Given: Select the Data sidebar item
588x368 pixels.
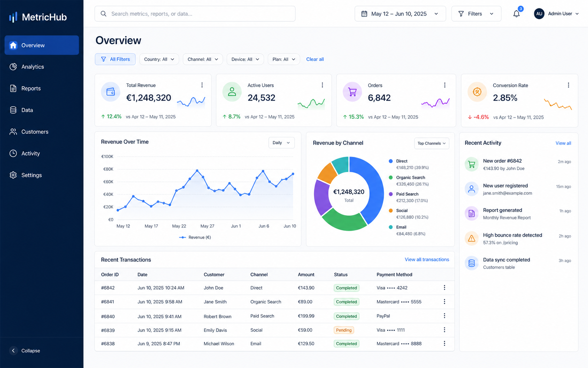Looking at the screenshot, I should click(x=42, y=110).
